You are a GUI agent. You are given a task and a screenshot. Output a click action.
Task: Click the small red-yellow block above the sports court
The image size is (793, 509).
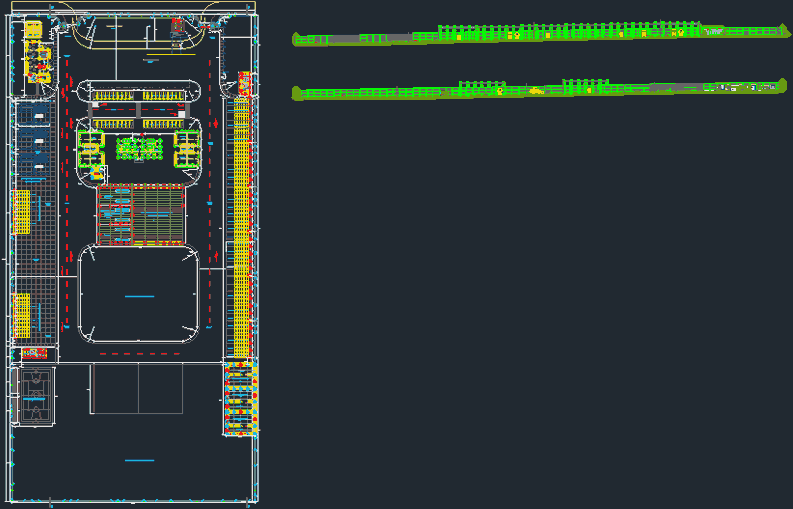pyautogui.click(x=34, y=353)
